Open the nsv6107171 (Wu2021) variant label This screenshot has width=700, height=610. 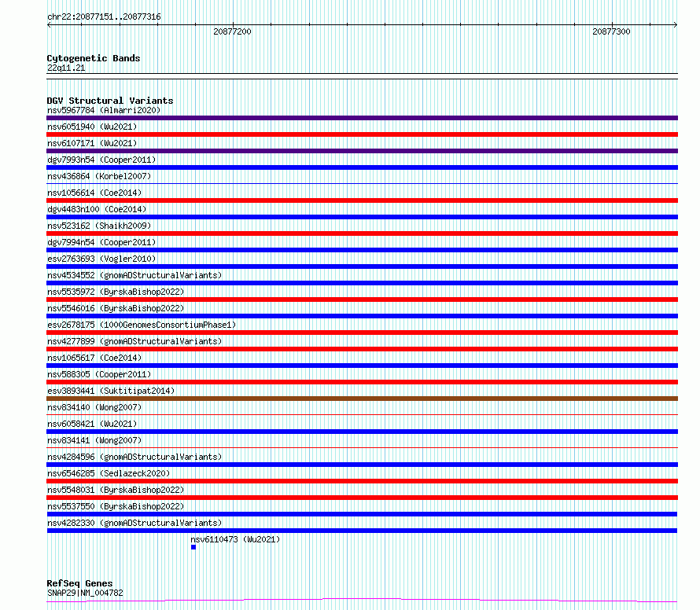92,143
